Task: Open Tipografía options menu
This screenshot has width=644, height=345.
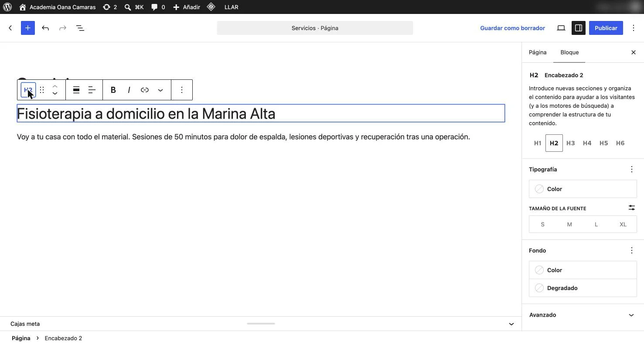Action: [632, 169]
